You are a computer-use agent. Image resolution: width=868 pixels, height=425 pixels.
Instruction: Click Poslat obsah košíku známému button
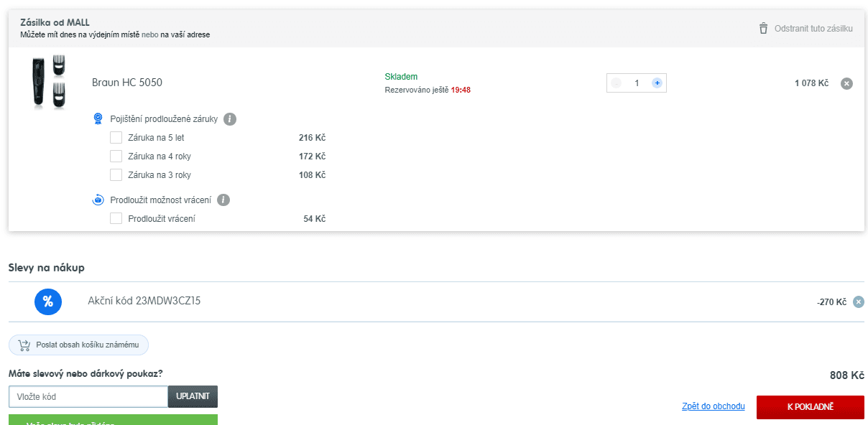pos(78,345)
